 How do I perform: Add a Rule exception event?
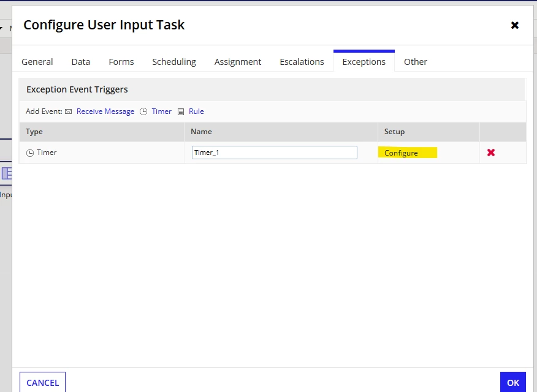coord(196,111)
